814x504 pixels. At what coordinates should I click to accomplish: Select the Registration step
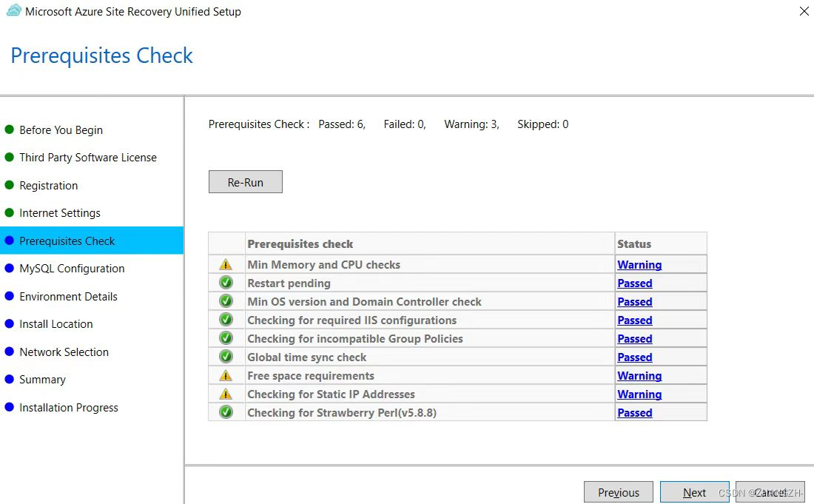[48, 185]
